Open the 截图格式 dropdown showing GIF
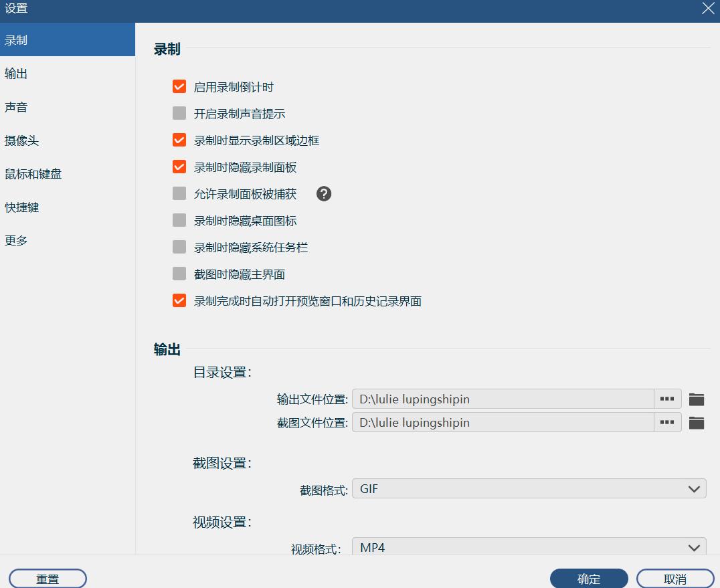This screenshot has width=720, height=588. coord(529,488)
